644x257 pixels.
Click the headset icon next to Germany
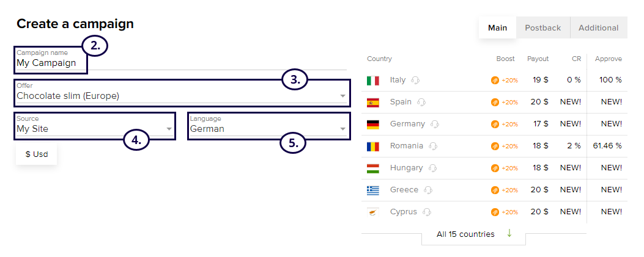coord(434,124)
